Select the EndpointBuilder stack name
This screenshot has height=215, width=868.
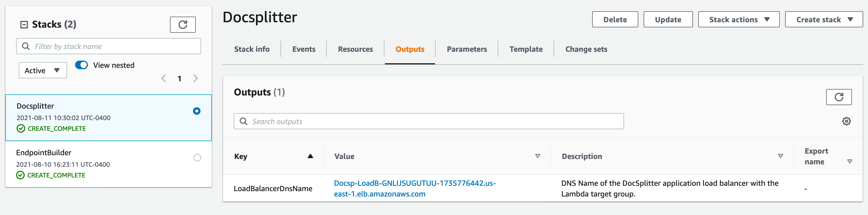[x=44, y=153]
